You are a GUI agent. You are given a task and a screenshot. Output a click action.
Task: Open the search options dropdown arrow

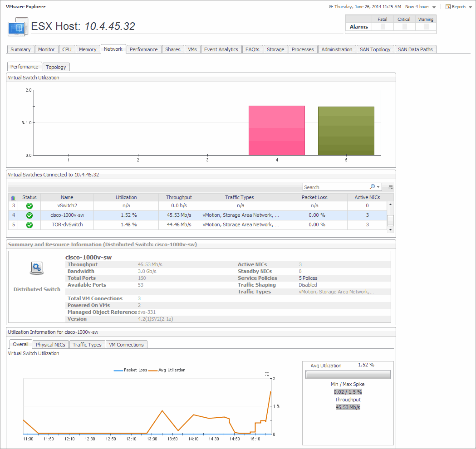coord(378,187)
